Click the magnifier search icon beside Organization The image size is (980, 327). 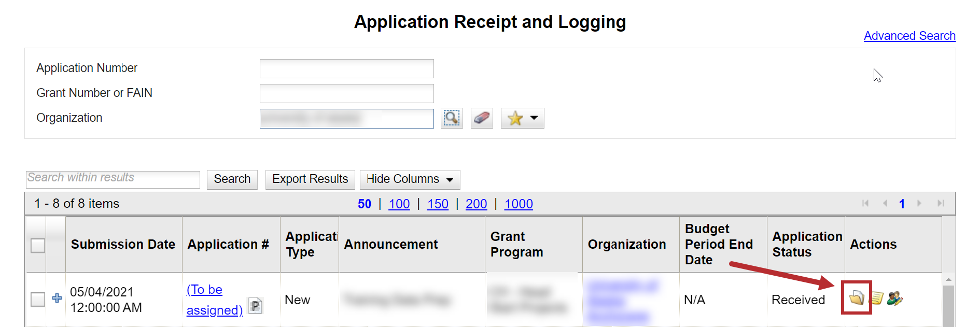coord(451,118)
